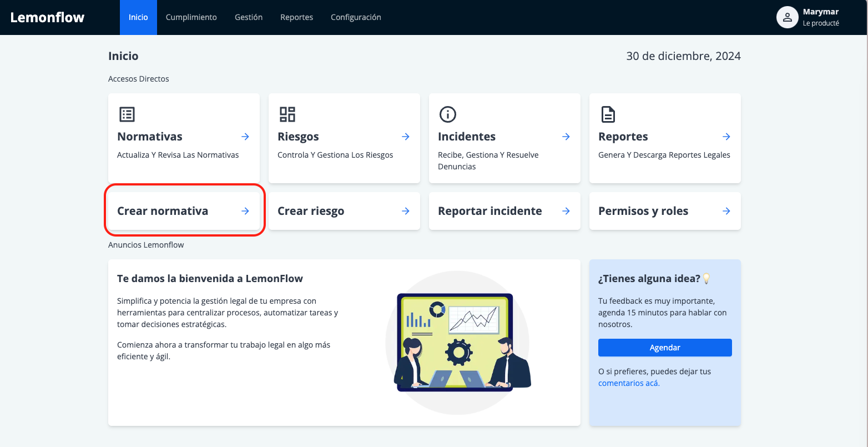Open the Incidentes card title

click(x=467, y=137)
